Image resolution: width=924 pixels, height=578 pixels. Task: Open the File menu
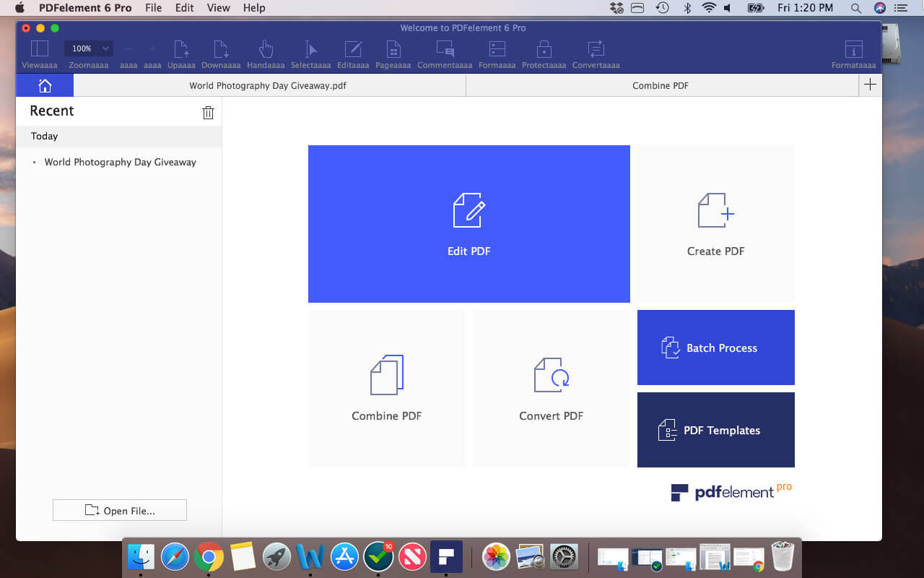click(153, 8)
